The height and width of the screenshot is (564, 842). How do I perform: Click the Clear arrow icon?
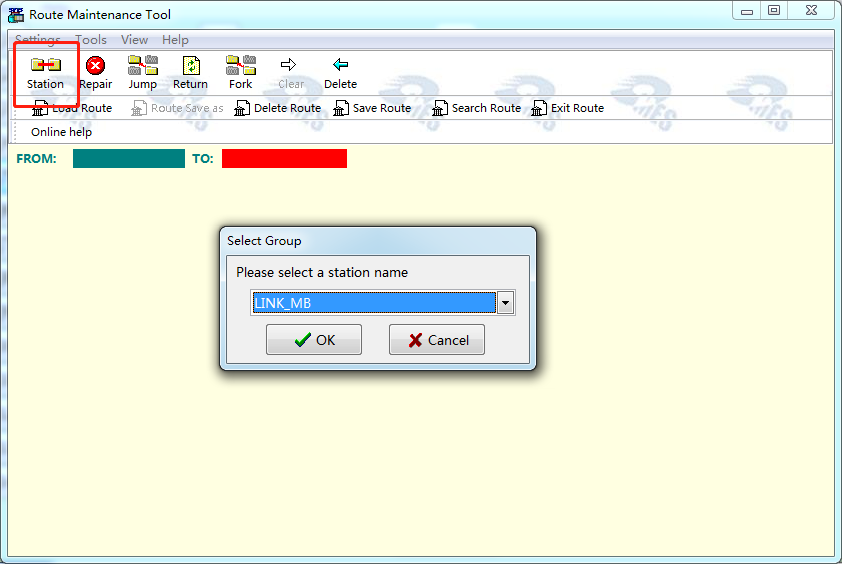point(290,66)
